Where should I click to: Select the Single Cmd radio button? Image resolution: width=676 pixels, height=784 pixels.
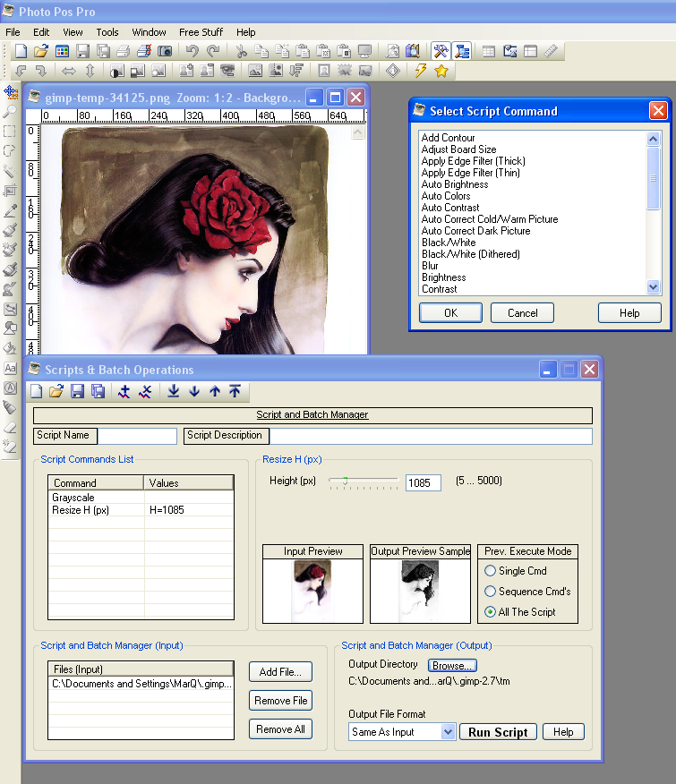491,570
